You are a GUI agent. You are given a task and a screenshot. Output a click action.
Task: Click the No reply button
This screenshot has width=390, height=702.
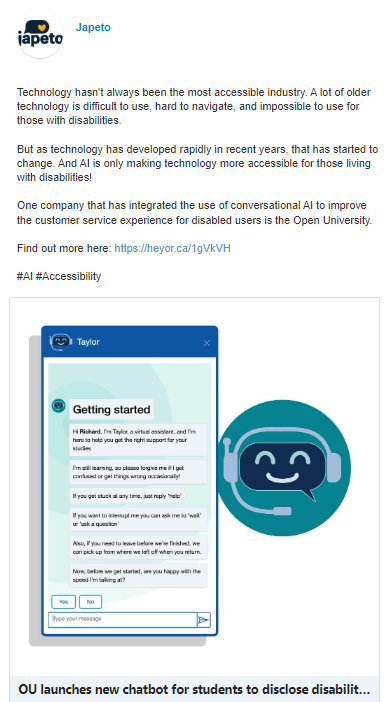[x=90, y=602]
